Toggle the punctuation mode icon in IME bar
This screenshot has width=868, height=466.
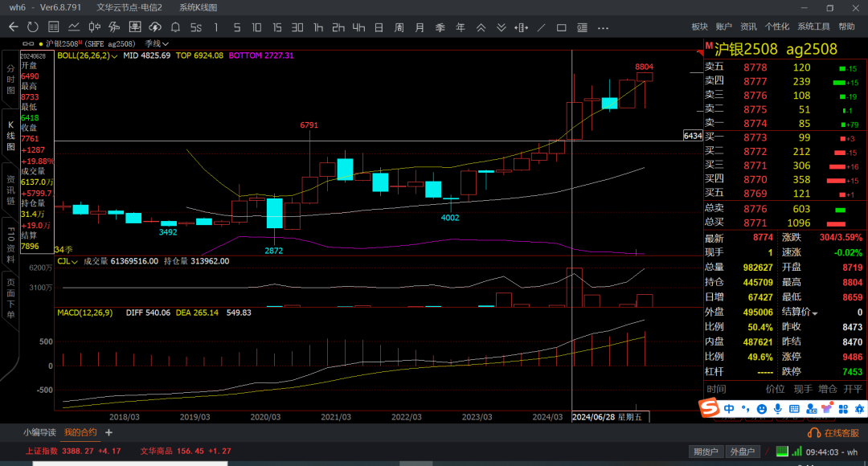(x=746, y=408)
